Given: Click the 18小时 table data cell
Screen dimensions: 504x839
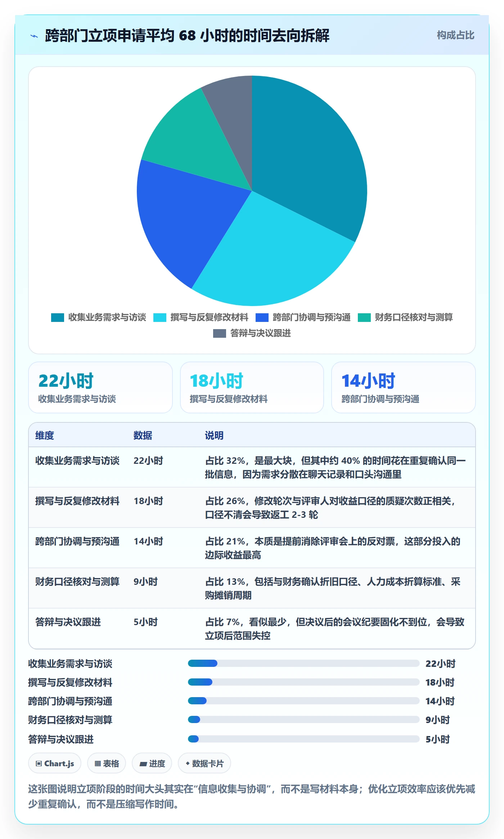Looking at the screenshot, I should click(x=148, y=501).
